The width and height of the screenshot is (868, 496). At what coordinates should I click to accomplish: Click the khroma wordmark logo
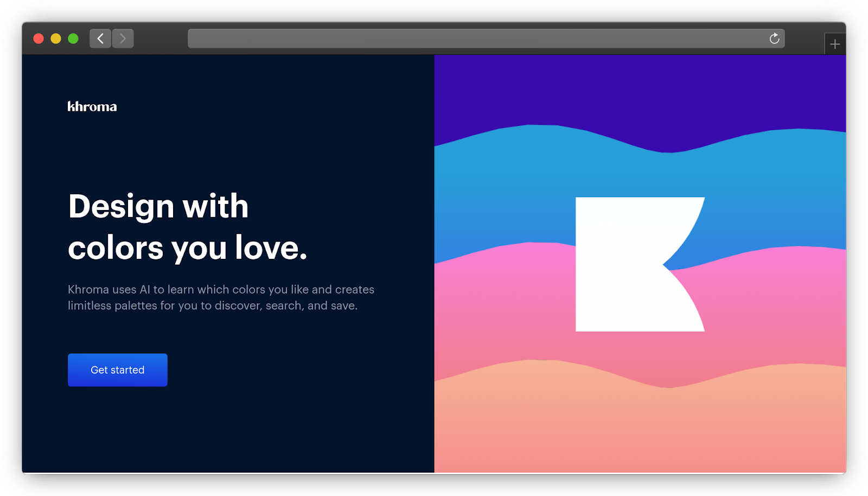pyautogui.click(x=92, y=106)
